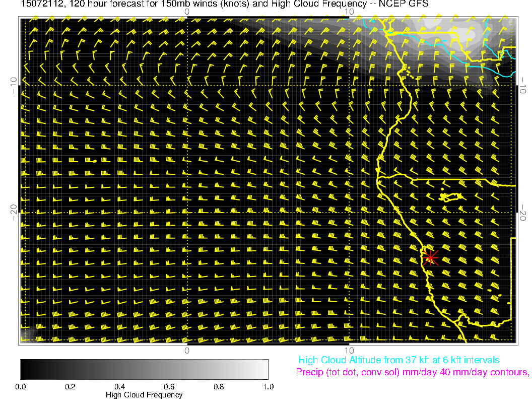The width and height of the screenshot is (532, 411).
Task: Click the left axis latitude label -20
Action: (14, 212)
